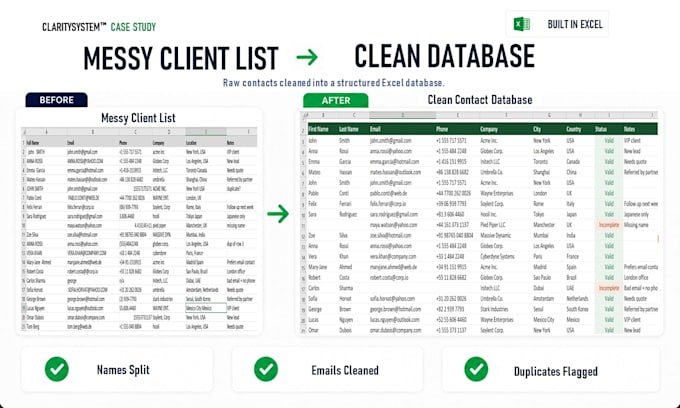Image resolution: width=680 pixels, height=408 pixels.
Task: Click the Messy Client List panel title
Action: [138, 118]
